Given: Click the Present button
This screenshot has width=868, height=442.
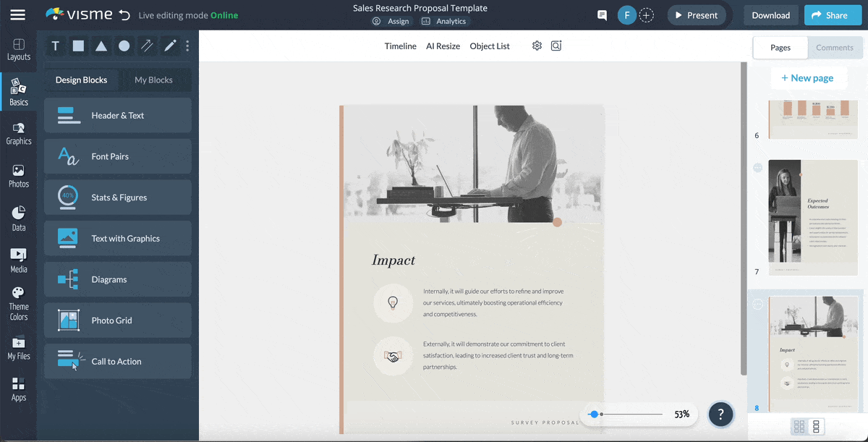Looking at the screenshot, I should (x=696, y=14).
